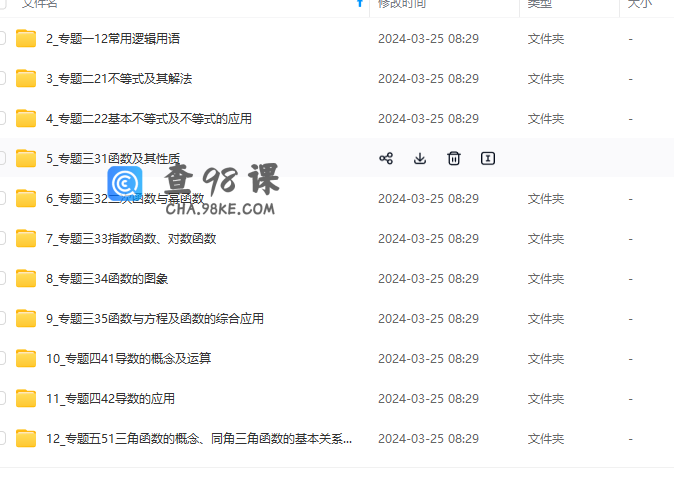This screenshot has width=674, height=481.
Task: Click 文件夹 type cell of 10_专题四41导数的概念及运算
Action: point(546,358)
